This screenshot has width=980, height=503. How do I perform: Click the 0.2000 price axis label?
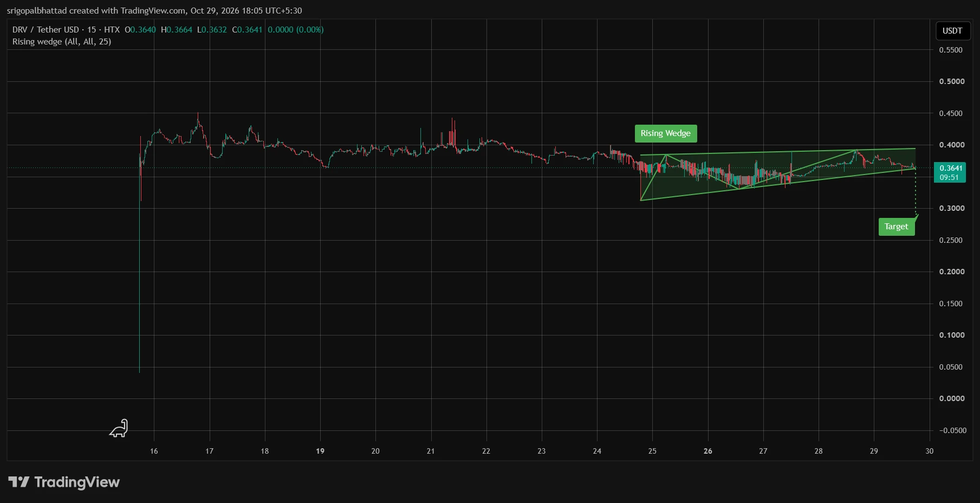951,272
